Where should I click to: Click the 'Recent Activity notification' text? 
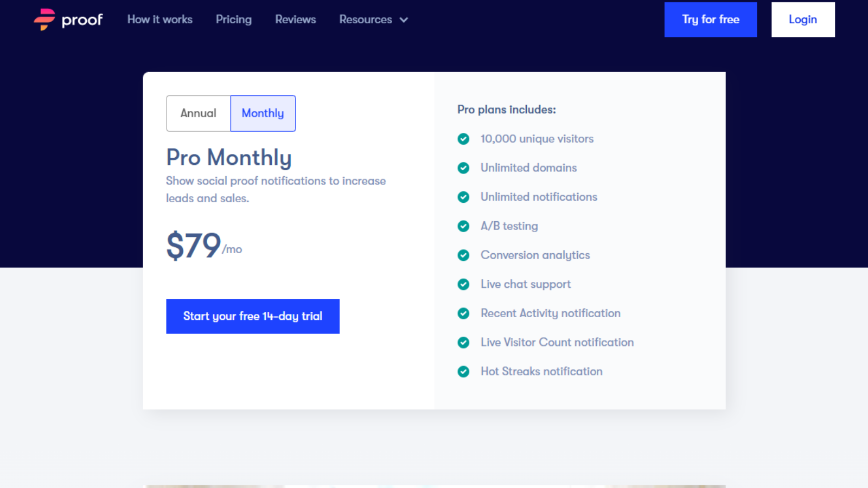[x=551, y=313]
